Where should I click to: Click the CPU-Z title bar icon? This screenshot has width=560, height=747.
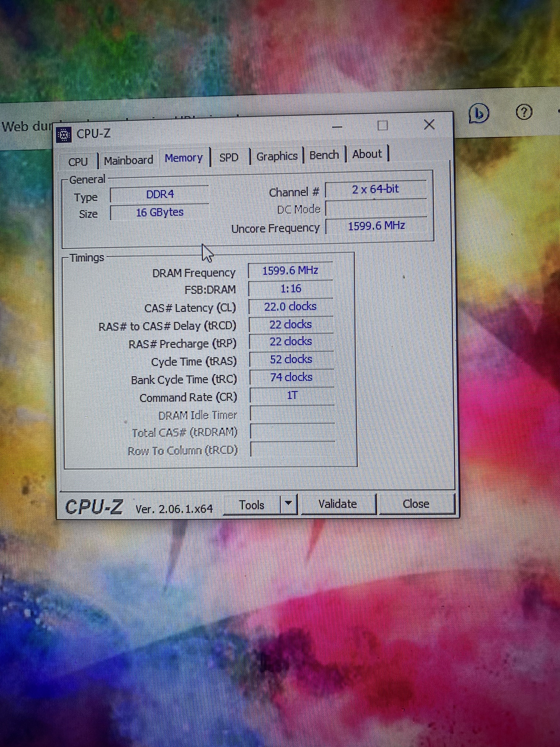tap(64, 135)
